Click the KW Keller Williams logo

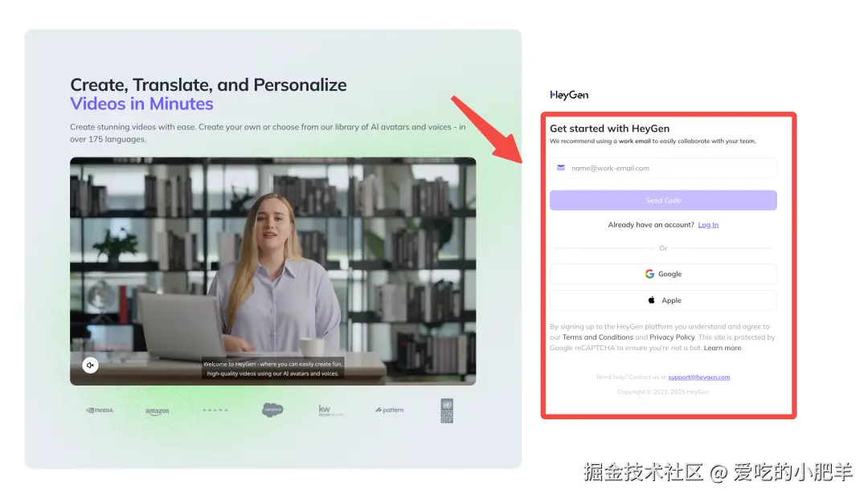331,410
